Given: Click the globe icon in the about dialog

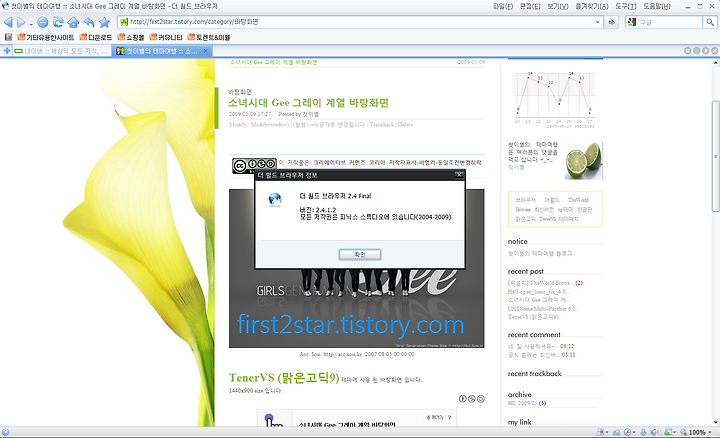Looking at the screenshot, I should point(275,200).
